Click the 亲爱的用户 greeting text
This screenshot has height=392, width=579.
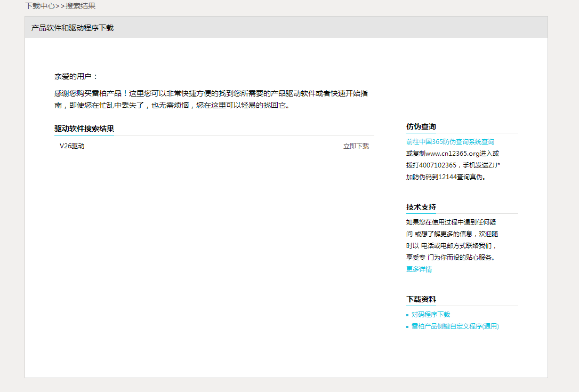[x=76, y=76]
